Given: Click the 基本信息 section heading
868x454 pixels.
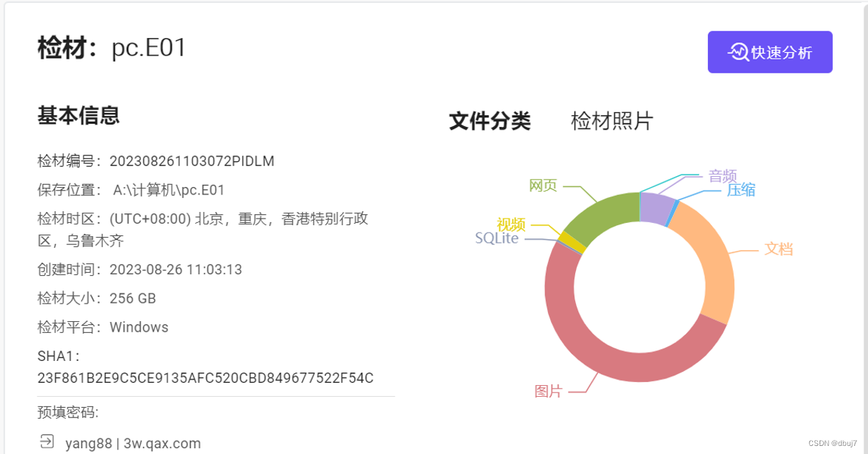Looking at the screenshot, I should tap(78, 115).
